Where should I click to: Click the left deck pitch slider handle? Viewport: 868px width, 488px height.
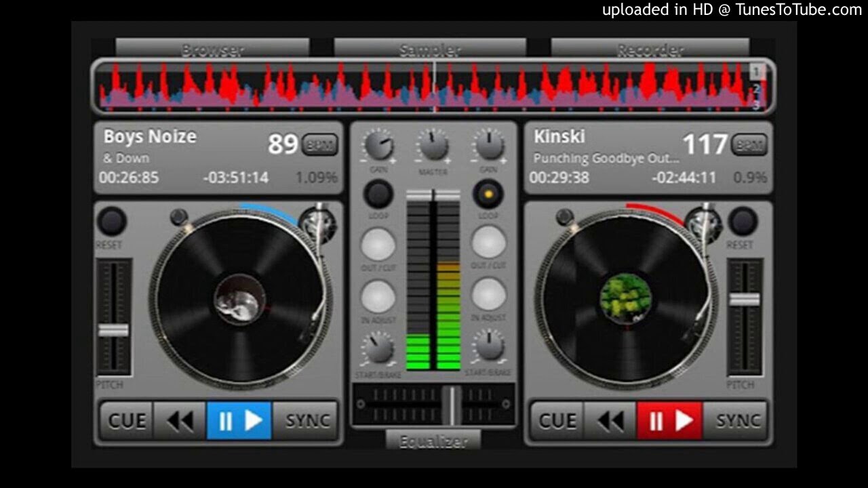point(113,330)
